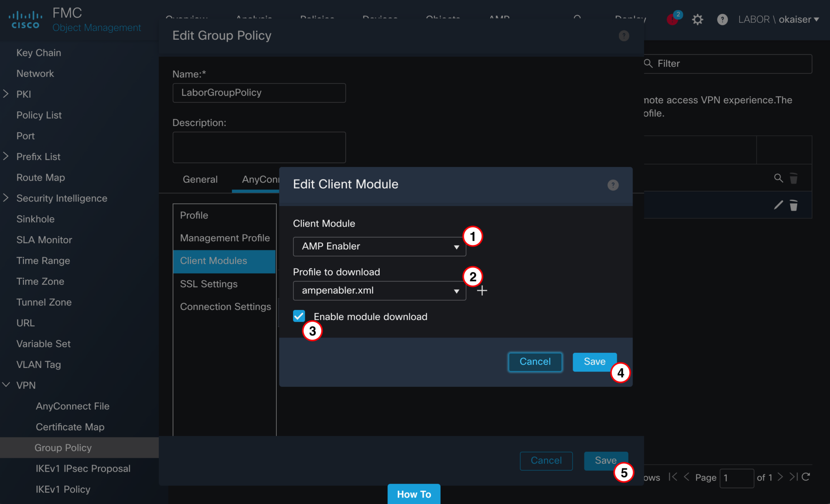Click the help icon on Edit Client Module
The width and height of the screenshot is (830, 504).
point(613,185)
